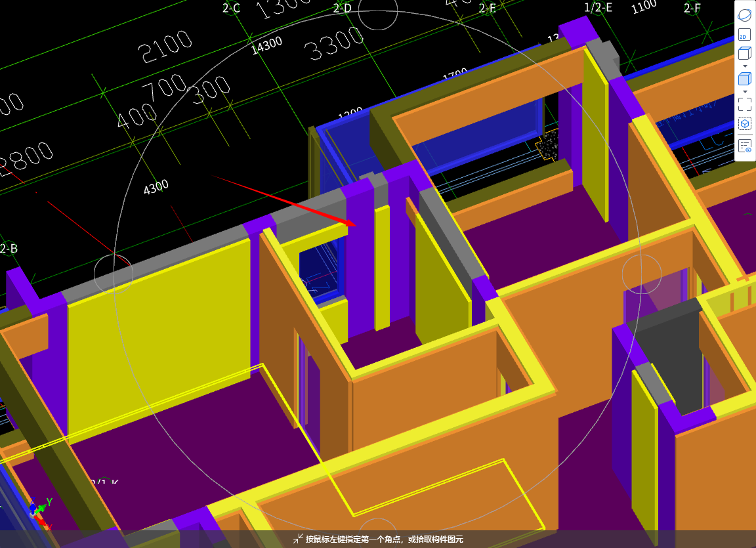Click the dimension text 700
Image resolution: width=756 pixels, height=548 pixels.
(x=164, y=87)
